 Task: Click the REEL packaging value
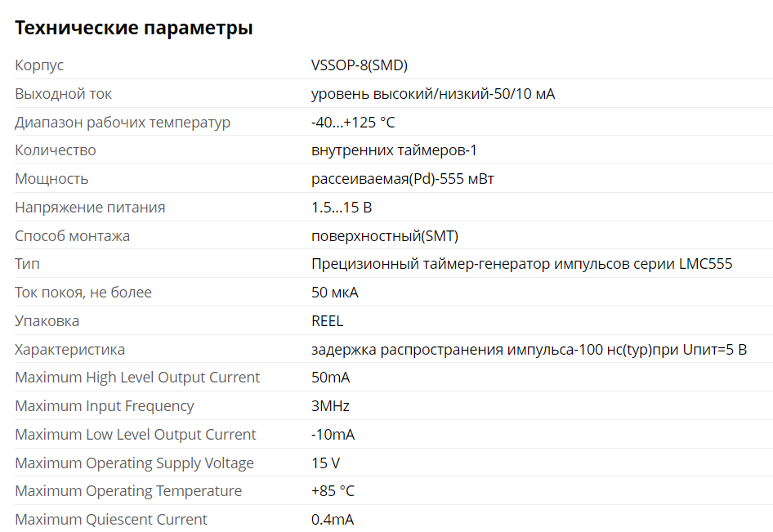pyautogui.click(x=327, y=321)
